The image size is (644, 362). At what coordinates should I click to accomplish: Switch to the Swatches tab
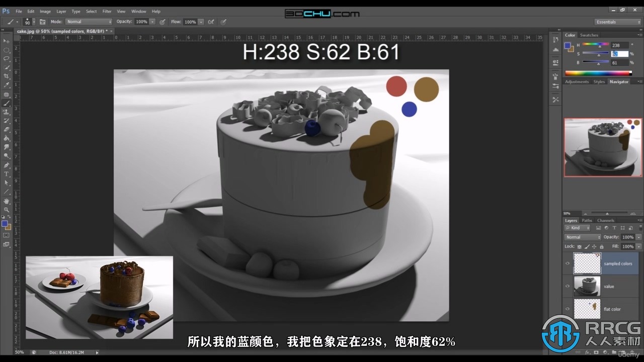click(x=589, y=35)
